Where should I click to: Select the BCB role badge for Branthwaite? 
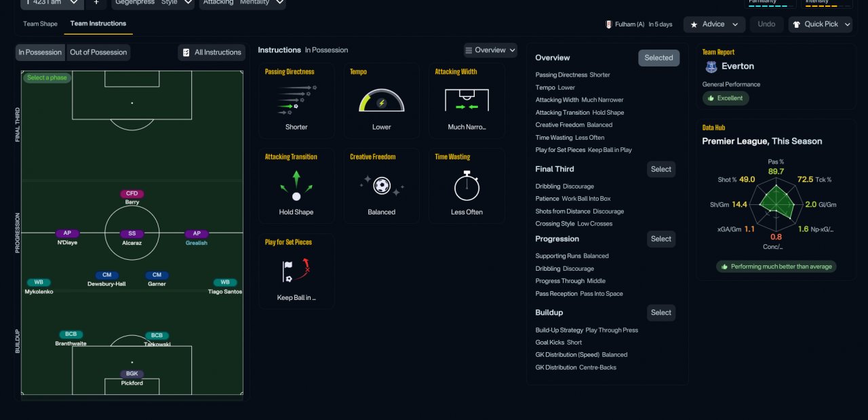[71, 335]
